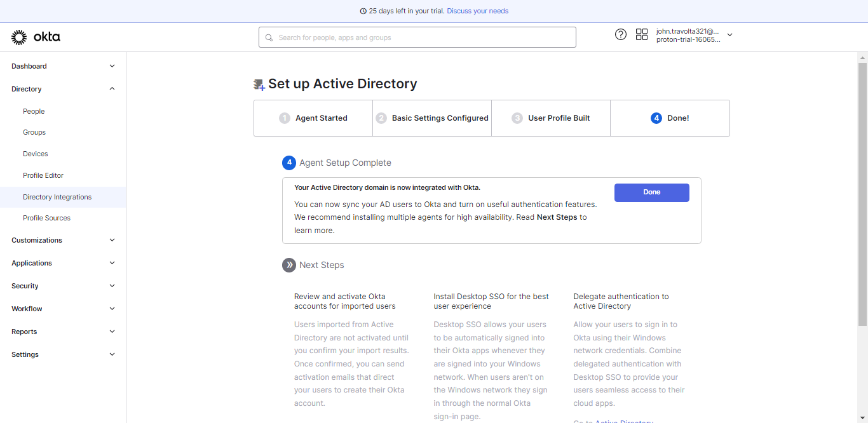Open People in the Directory menu
This screenshot has width=868, height=423.
[34, 111]
